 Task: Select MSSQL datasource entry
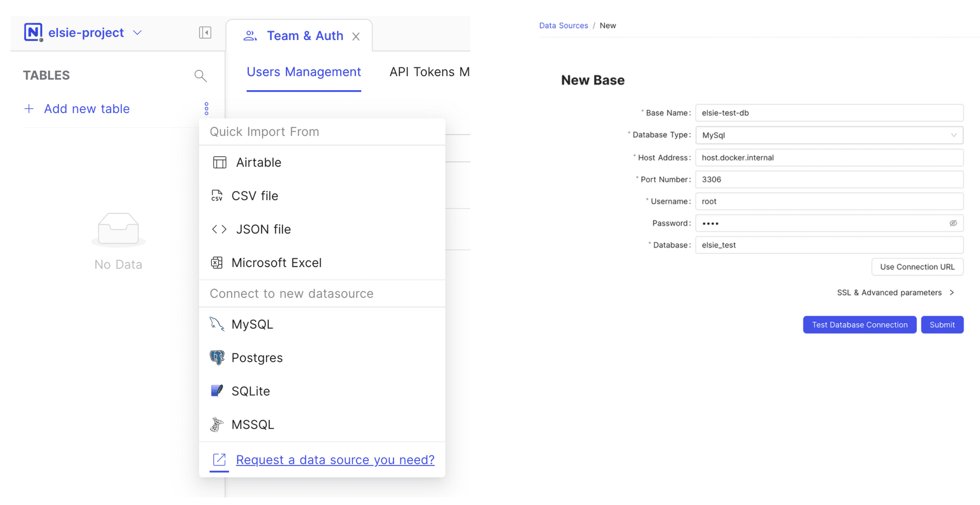click(x=252, y=424)
